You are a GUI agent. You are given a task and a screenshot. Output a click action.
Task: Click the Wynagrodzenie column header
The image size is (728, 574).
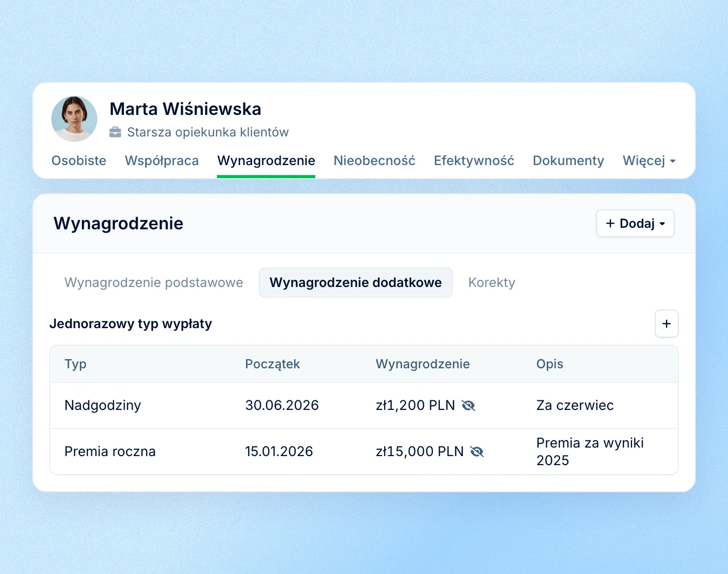tap(423, 364)
